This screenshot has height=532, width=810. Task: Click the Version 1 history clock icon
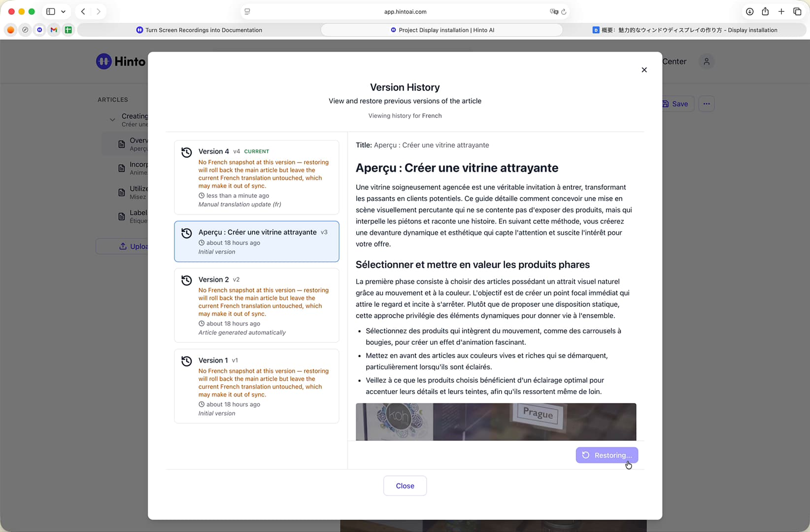click(x=187, y=361)
